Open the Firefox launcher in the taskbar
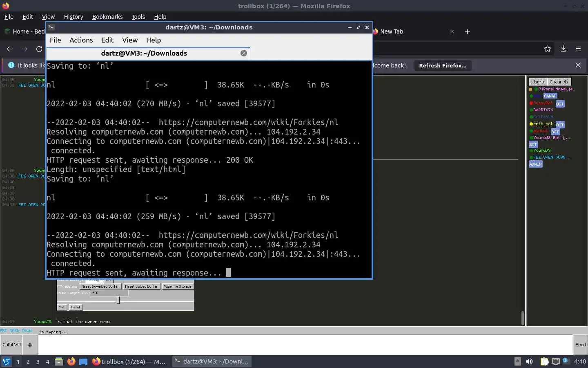Image resolution: width=588 pixels, height=368 pixels. (x=71, y=361)
